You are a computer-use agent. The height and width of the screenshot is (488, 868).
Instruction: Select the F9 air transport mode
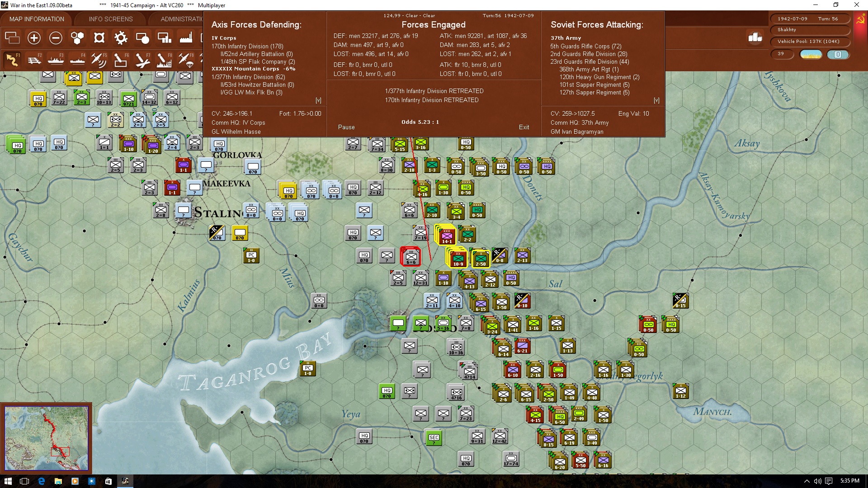(x=186, y=60)
